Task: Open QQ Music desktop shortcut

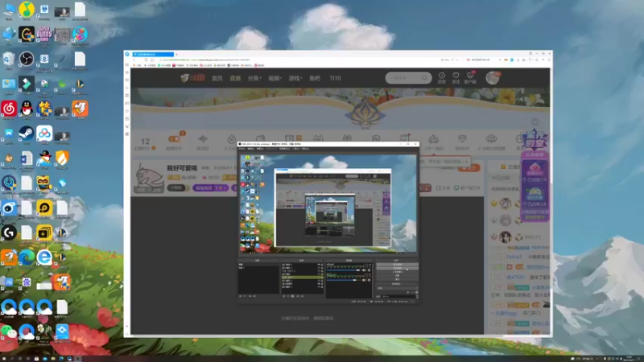Action: [27, 10]
